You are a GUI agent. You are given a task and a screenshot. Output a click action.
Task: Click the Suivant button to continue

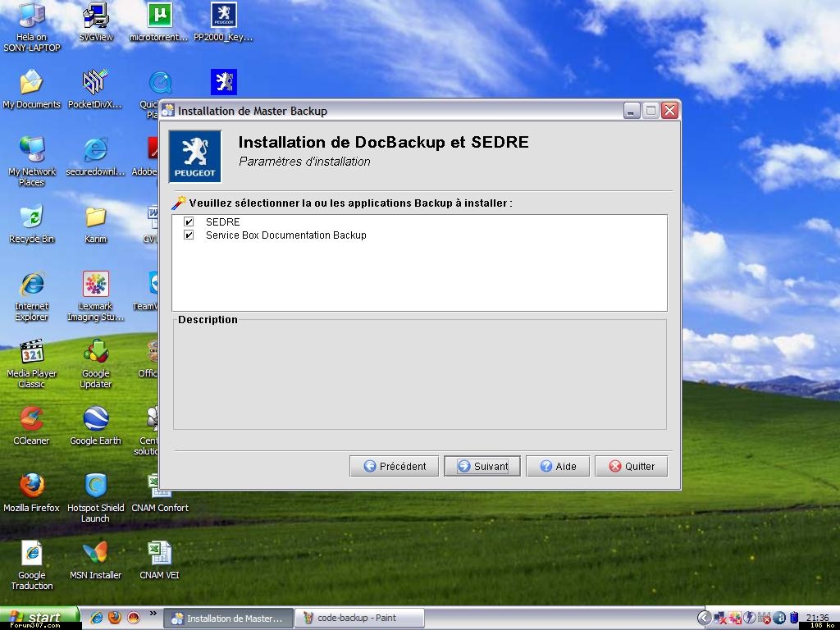pos(482,466)
